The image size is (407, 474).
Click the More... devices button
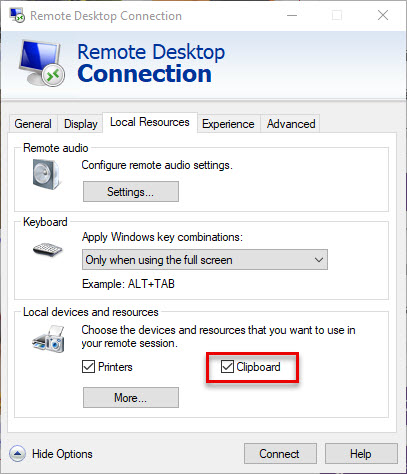click(x=131, y=397)
